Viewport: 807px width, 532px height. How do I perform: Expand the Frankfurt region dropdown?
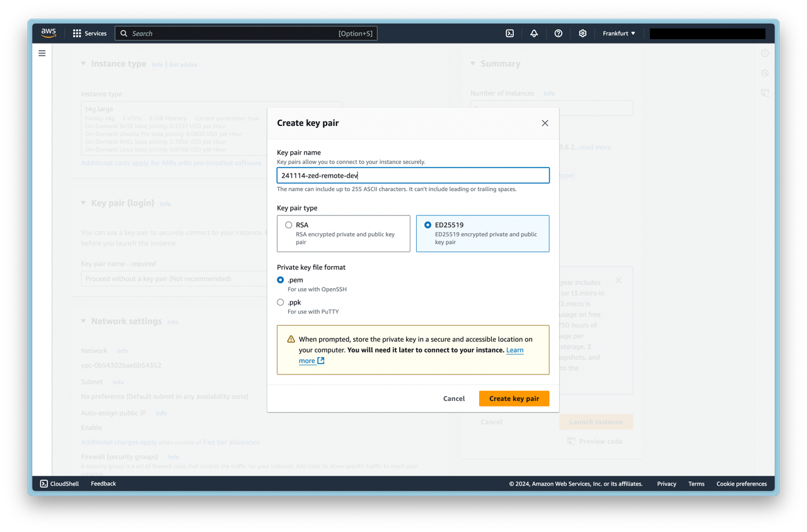click(618, 33)
